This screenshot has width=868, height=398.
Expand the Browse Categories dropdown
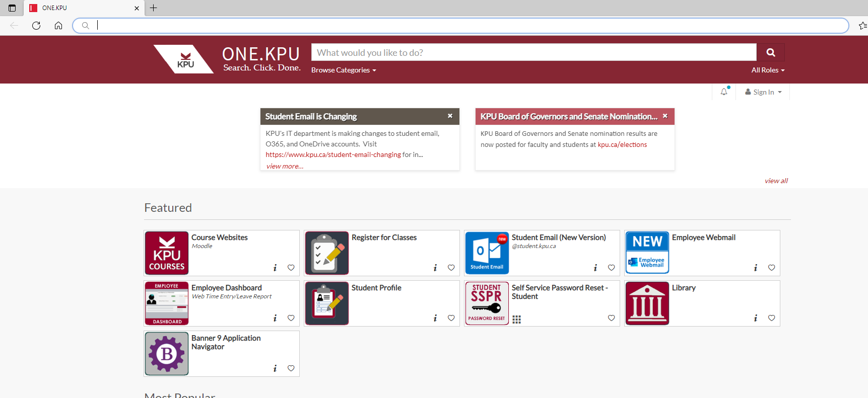[x=344, y=70]
